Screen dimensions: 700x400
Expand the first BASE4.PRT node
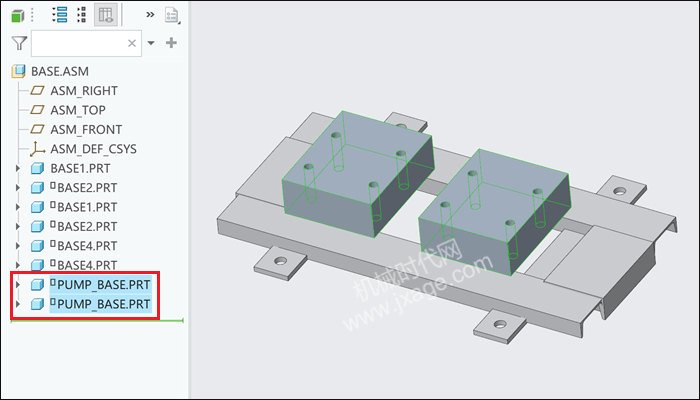(x=18, y=246)
